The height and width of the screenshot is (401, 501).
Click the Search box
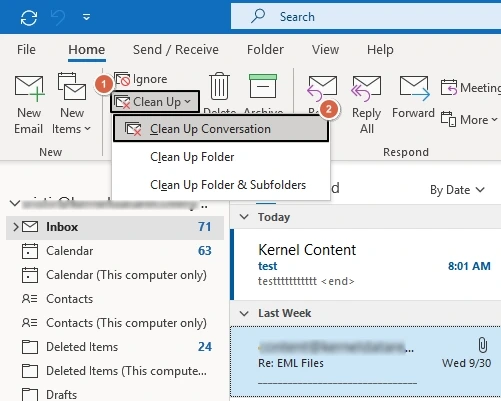coord(366,17)
